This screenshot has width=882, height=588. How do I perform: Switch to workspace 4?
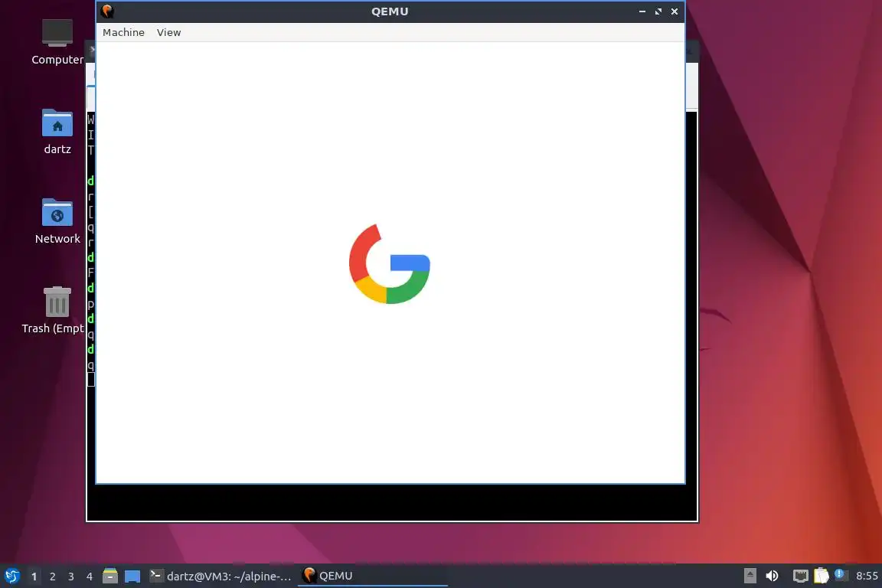[x=90, y=577]
